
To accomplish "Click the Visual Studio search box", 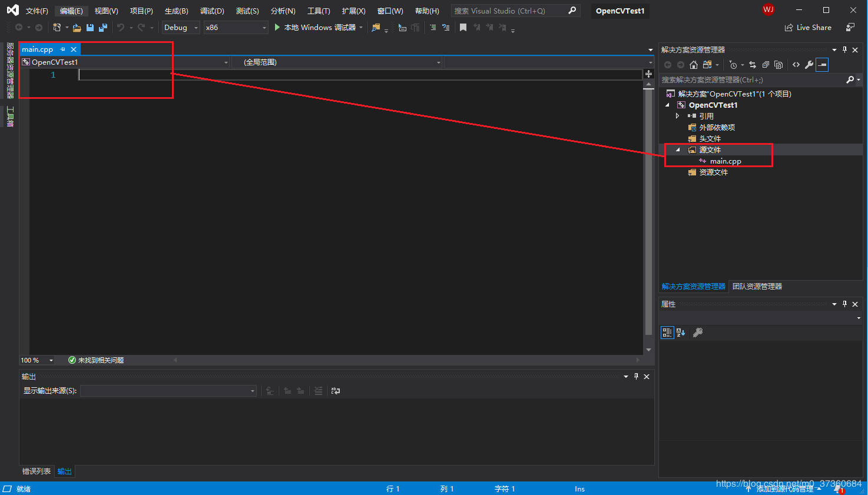I will 509,11.
